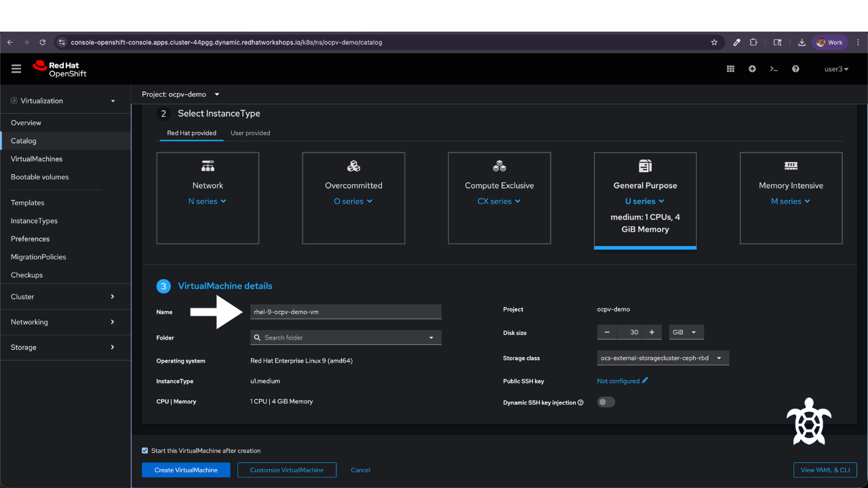Switch to User provided tab
Screen dimensions: 868x488
pos(250,133)
